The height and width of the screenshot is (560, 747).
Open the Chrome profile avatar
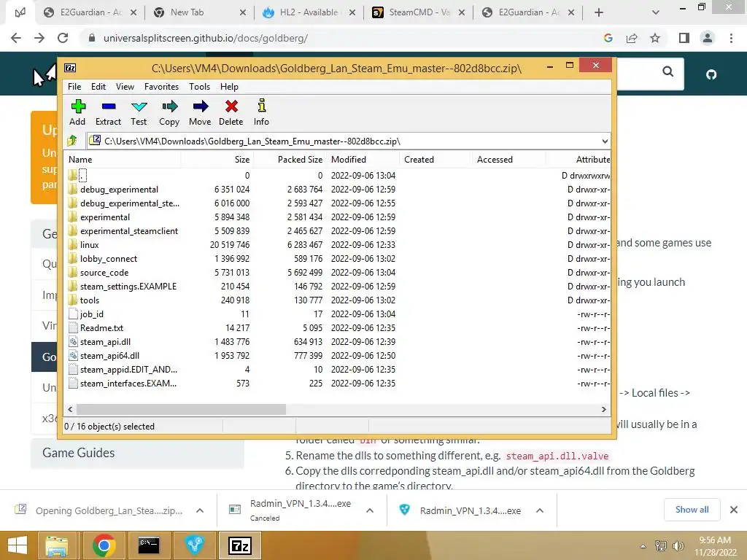[x=708, y=38]
